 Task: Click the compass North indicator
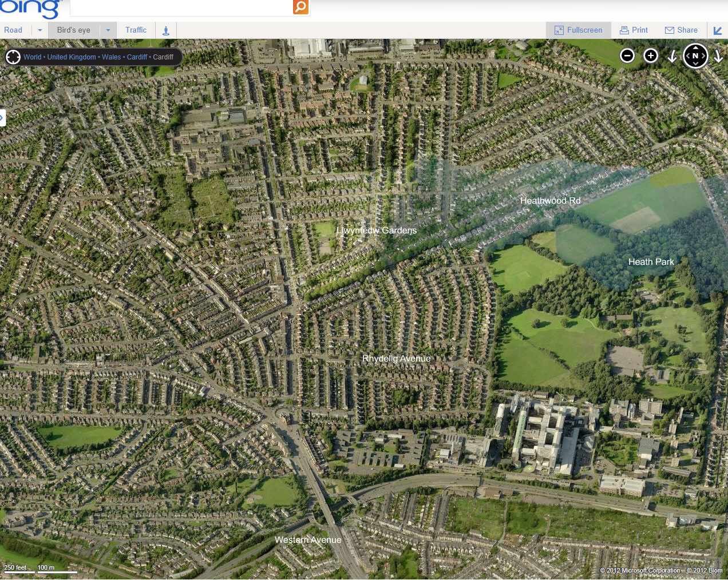[x=695, y=55]
